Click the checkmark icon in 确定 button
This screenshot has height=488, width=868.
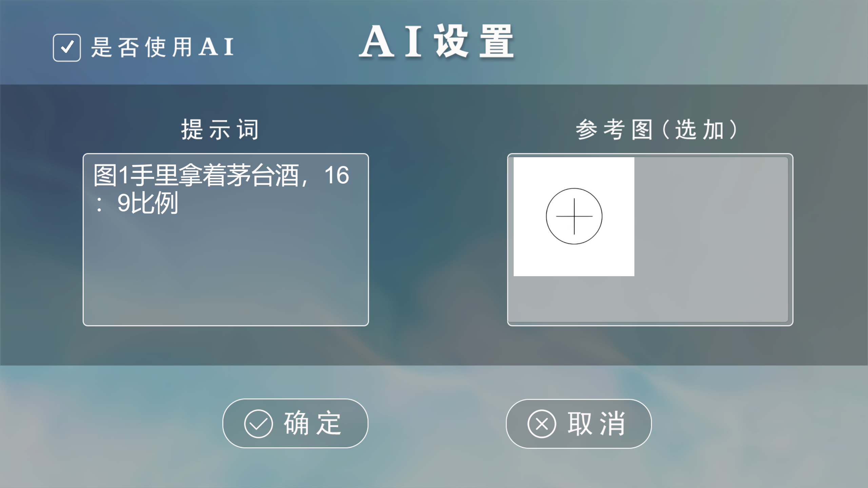[258, 424]
